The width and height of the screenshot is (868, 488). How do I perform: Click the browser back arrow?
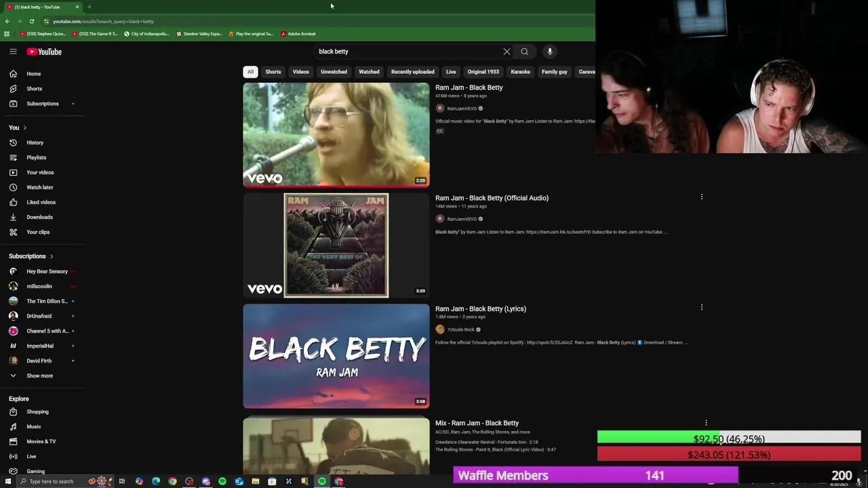pyautogui.click(x=7, y=21)
